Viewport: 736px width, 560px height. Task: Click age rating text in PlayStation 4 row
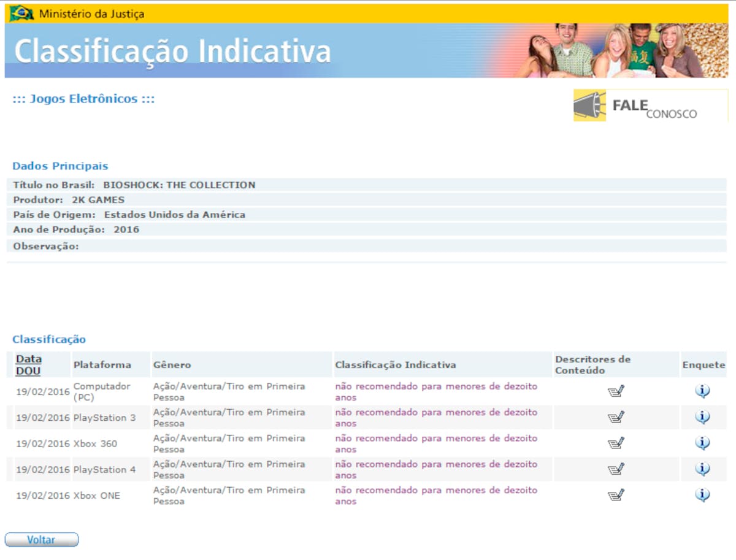[x=436, y=470]
